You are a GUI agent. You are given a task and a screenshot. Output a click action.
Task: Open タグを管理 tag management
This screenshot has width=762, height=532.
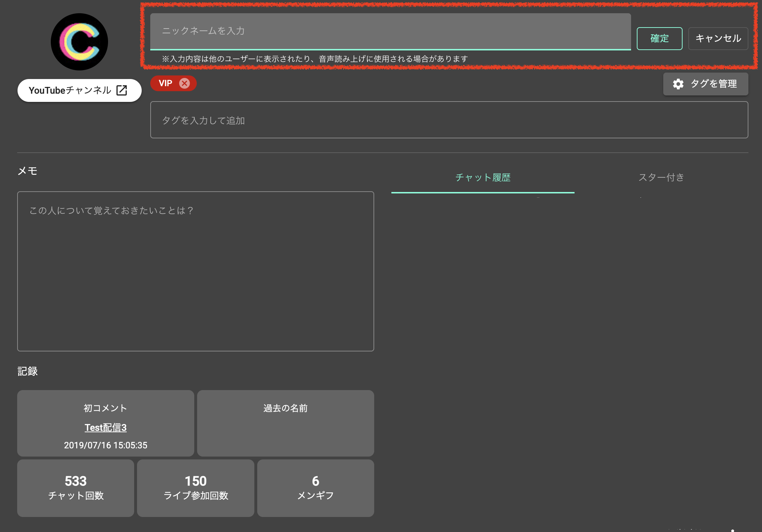(x=705, y=84)
